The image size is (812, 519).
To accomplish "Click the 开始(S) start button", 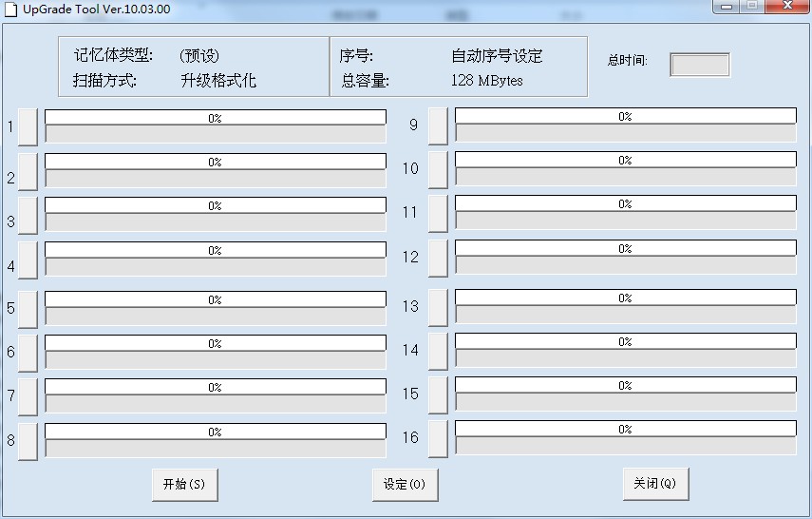I will (184, 484).
